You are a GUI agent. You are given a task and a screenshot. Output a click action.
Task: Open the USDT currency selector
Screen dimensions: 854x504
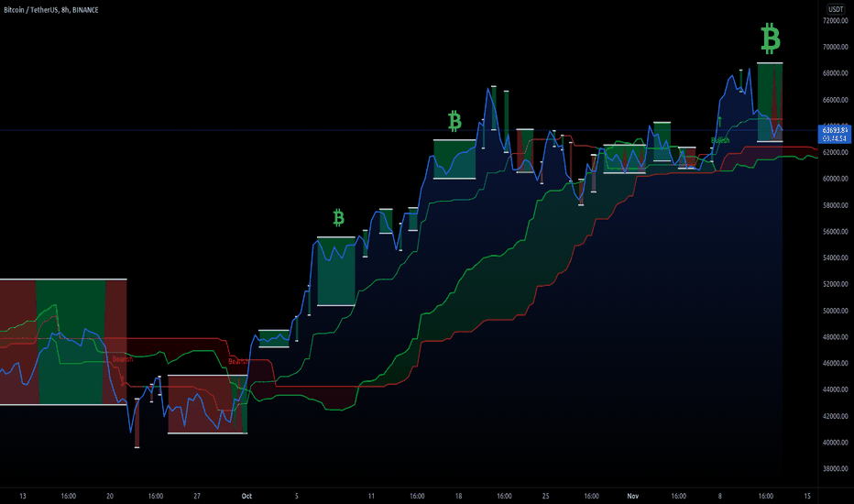[836, 9]
